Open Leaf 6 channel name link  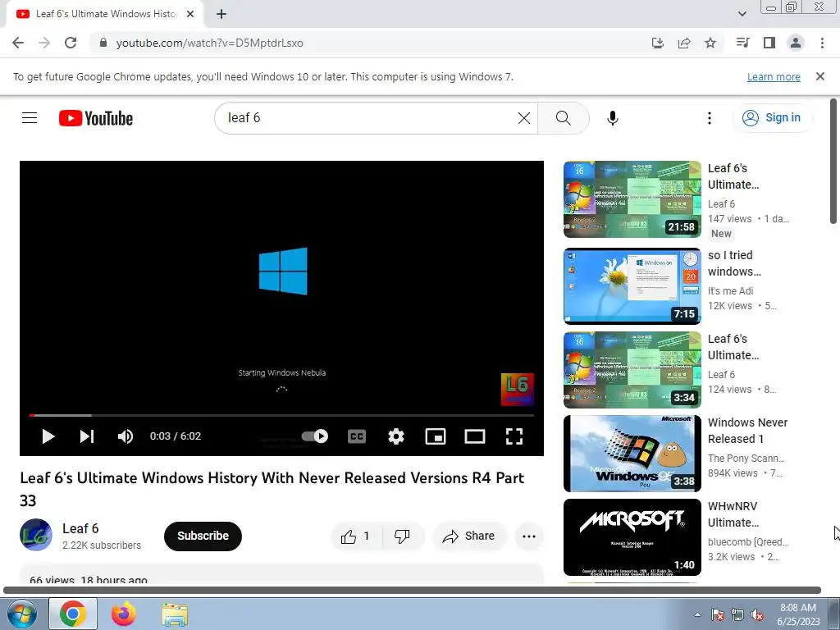tap(80, 529)
